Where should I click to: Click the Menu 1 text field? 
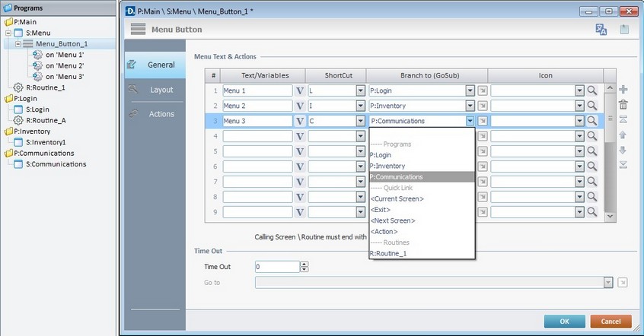257,90
